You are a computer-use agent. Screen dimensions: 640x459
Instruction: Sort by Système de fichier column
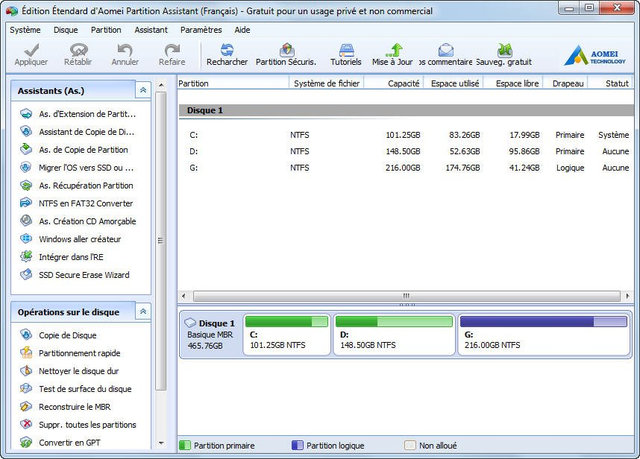pyautogui.click(x=327, y=83)
